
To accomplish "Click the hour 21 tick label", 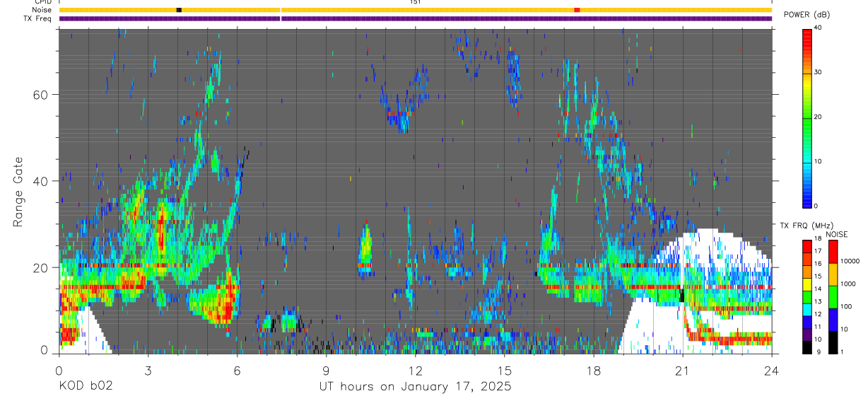I will pos(682,371).
